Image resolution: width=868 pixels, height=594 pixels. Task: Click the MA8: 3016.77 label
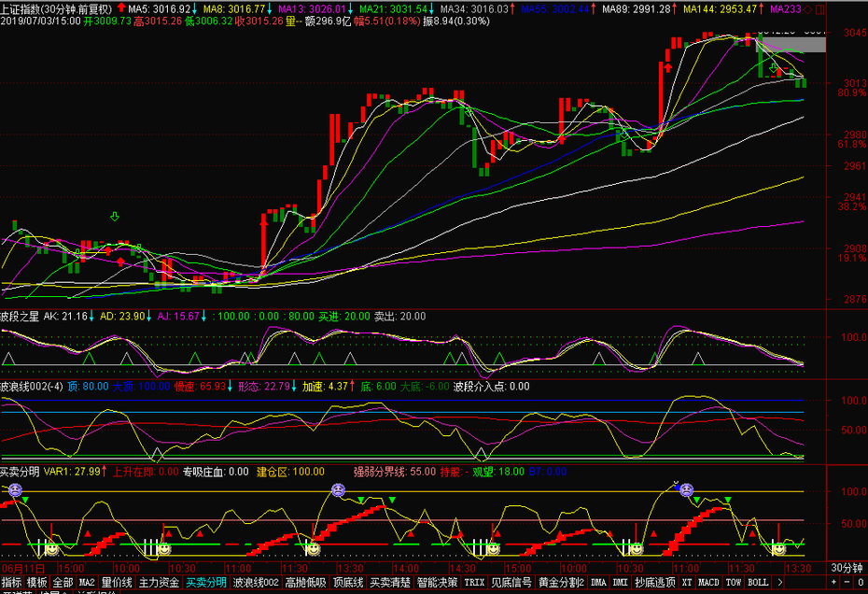pos(234,8)
